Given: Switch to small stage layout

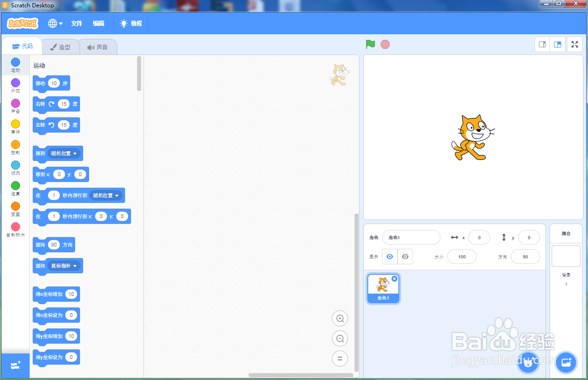Looking at the screenshot, I should (543, 44).
